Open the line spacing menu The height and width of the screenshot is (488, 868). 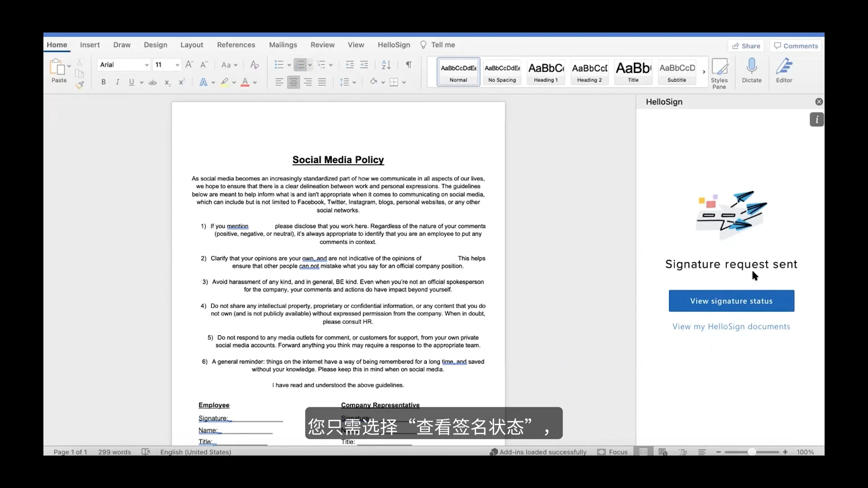[x=348, y=82]
